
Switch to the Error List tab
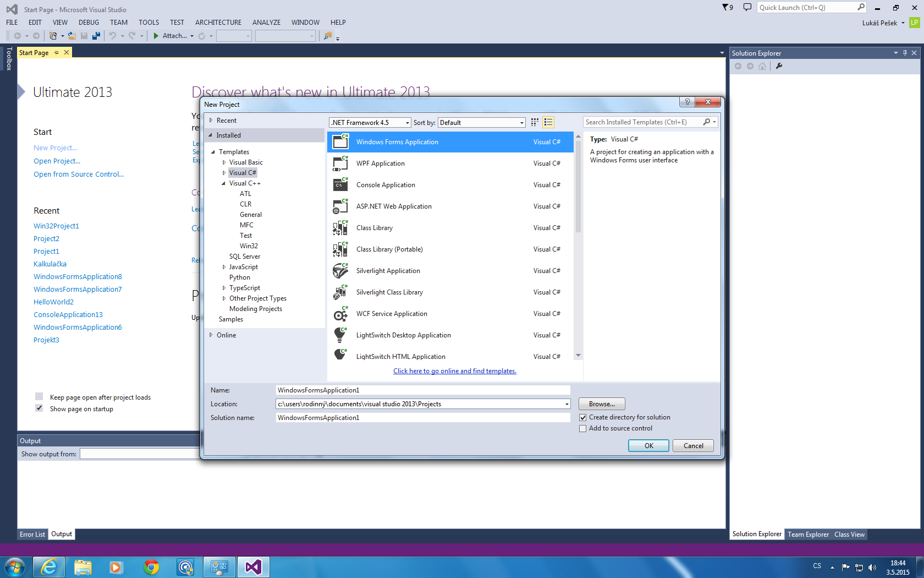click(32, 534)
